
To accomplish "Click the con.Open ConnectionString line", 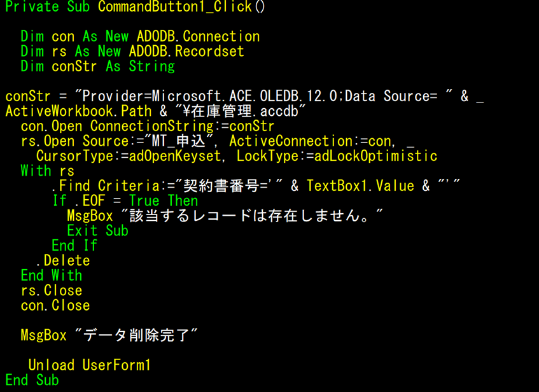I will coord(148,126).
